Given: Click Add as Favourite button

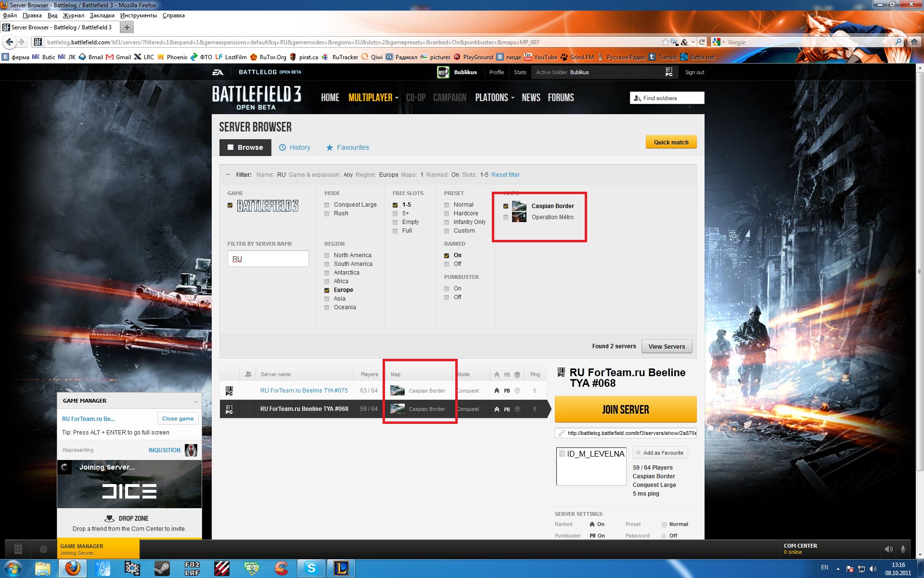Looking at the screenshot, I should click(x=660, y=453).
